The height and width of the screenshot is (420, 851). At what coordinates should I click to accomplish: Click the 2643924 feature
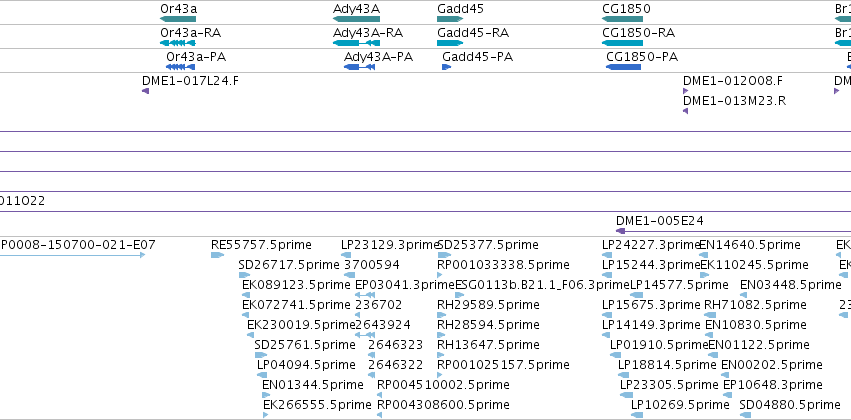(x=365, y=335)
